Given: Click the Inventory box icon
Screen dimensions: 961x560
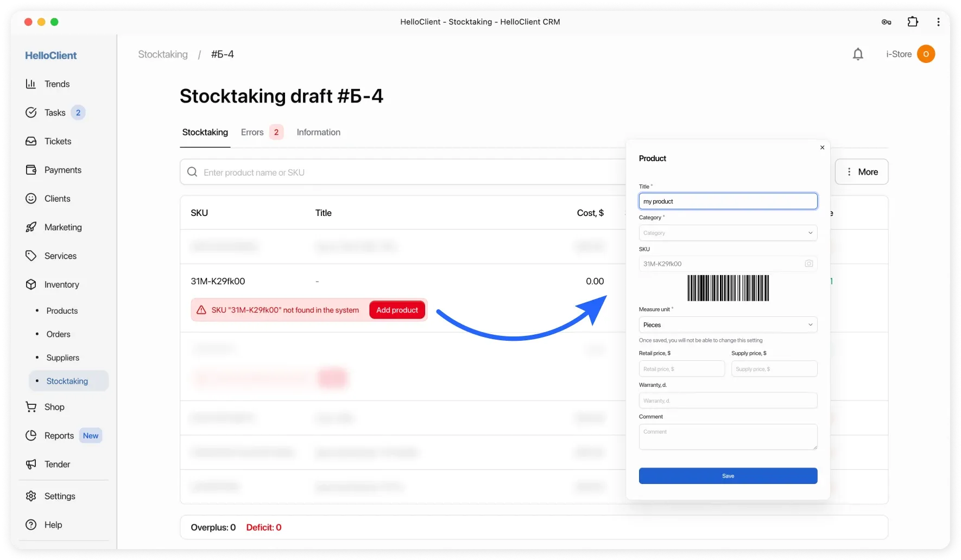Looking at the screenshot, I should (x=31, y=285).
